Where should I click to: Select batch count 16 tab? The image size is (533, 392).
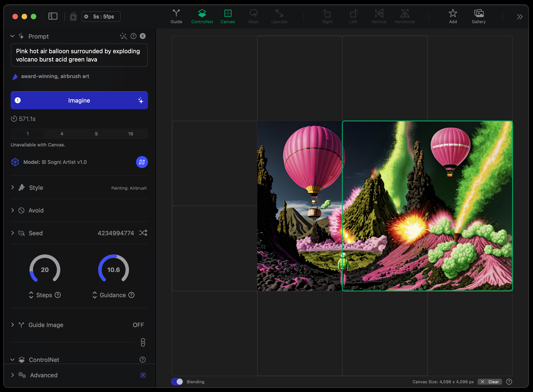130,134
